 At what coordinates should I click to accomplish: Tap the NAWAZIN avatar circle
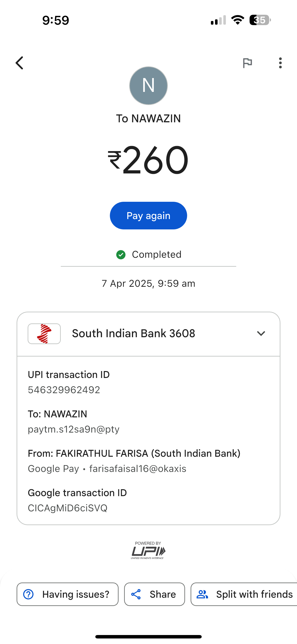click(148, 85)
